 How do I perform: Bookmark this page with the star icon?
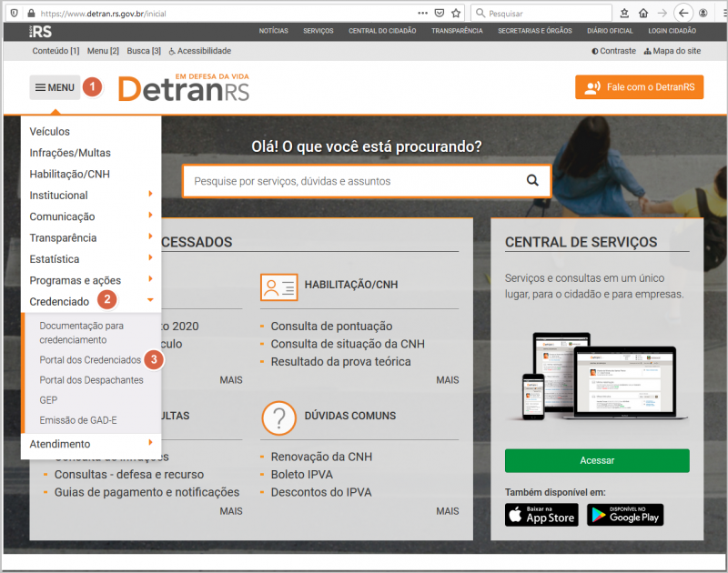[x=456, y=13]
